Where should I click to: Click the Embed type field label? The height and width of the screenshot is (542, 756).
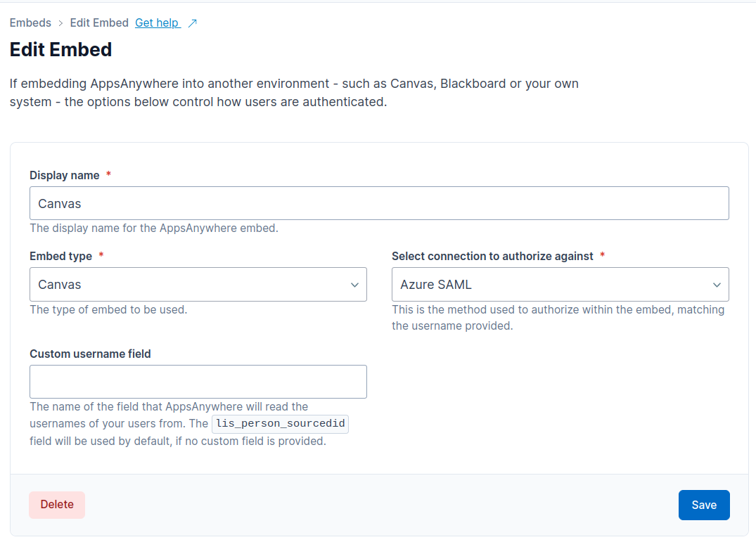60,256
